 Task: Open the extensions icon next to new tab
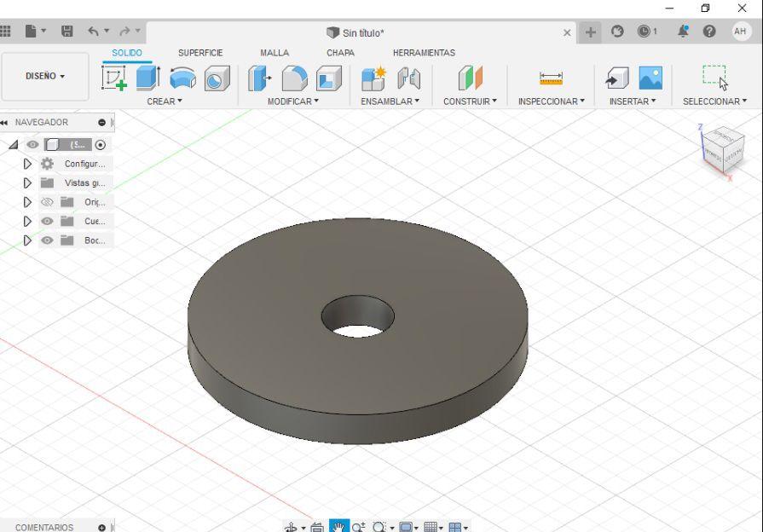617,32
